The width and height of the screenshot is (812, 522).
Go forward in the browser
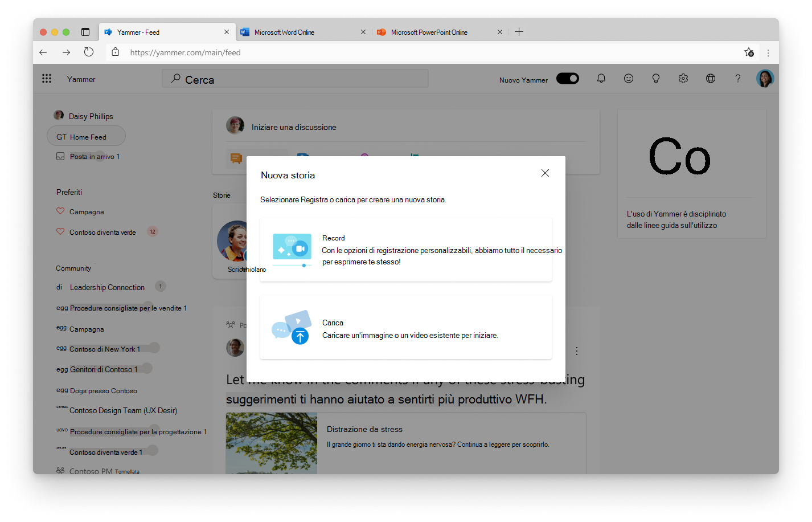[66, 52]
